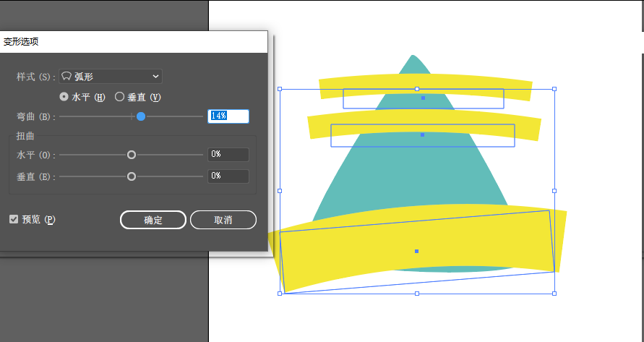Click the 弯曲 value field showing 14%
The image size is (644, 342).
pyautogui.click(x=228, y=116)
